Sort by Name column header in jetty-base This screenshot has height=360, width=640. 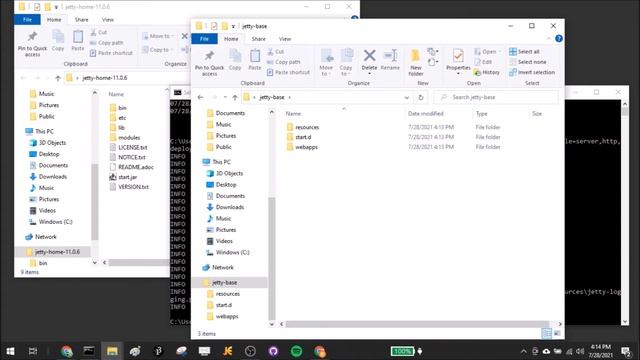[x=293, y=114]
